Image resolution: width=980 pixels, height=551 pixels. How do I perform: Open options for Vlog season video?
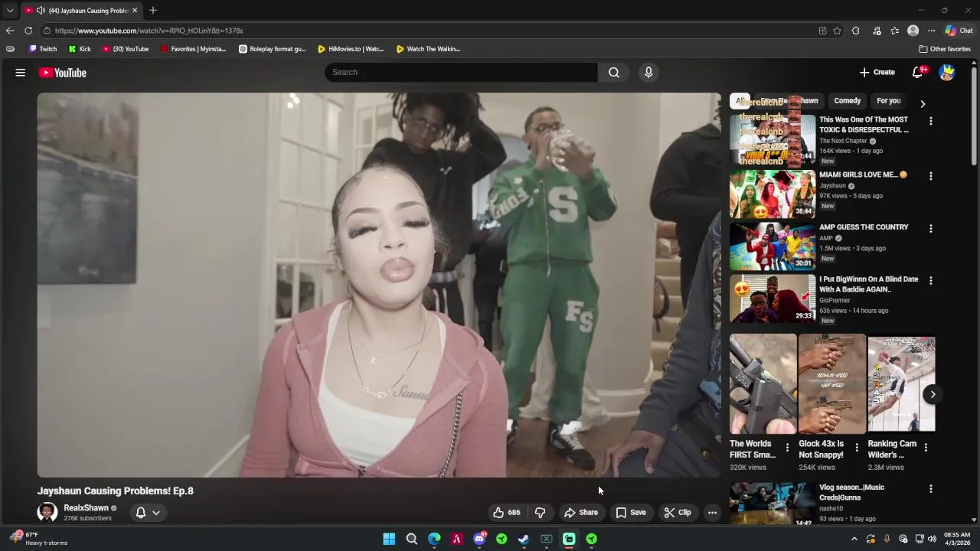[x=931, y=489]
